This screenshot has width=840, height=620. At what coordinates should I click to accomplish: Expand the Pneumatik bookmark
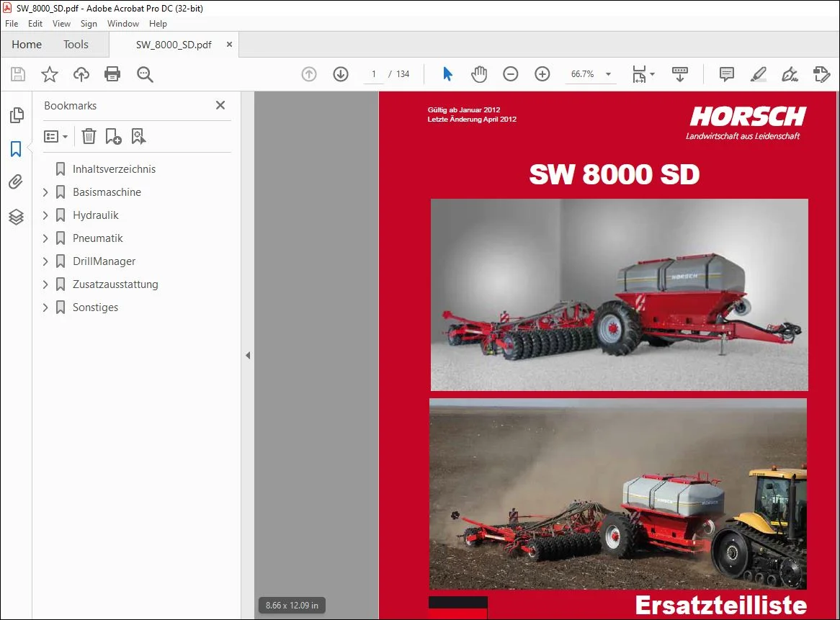[45, 238]
